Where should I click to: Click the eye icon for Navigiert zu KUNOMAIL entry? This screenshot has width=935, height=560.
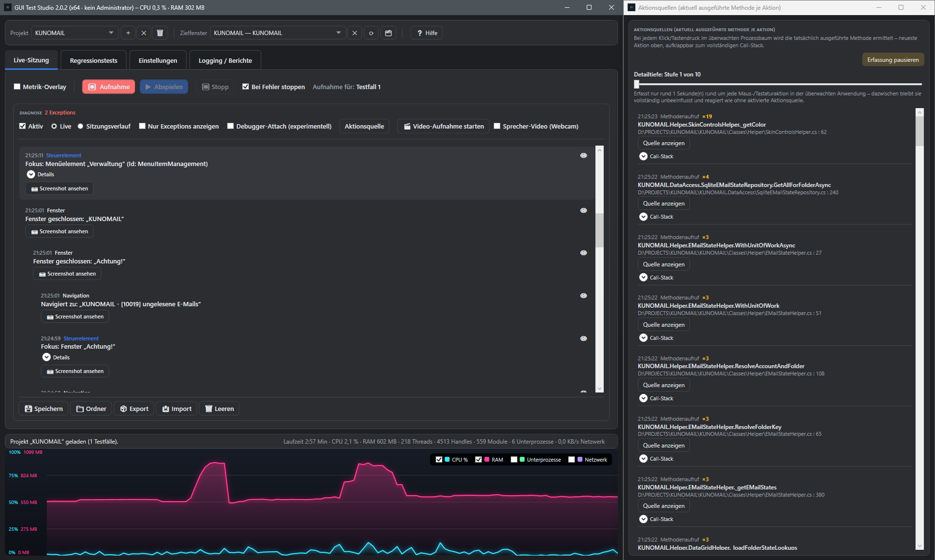click(x=583, y=296)
